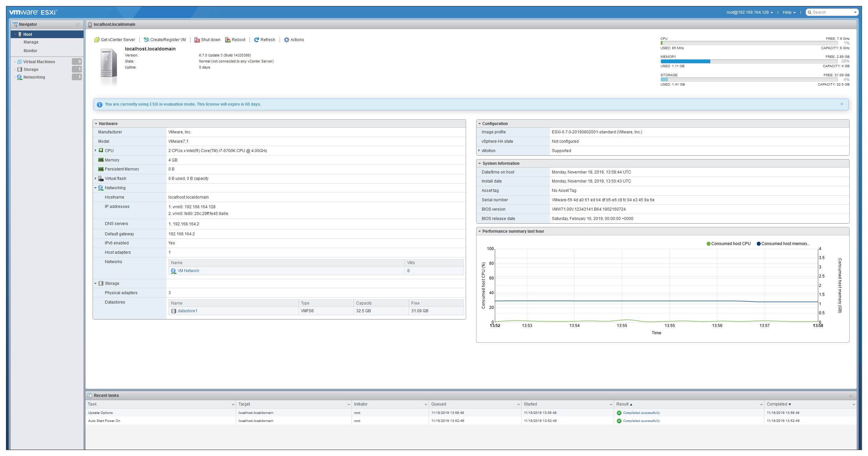This screenshot has height=456, width=868.
Task: Click the Host icon in Navigator
Action: click(x=20, y=34)
